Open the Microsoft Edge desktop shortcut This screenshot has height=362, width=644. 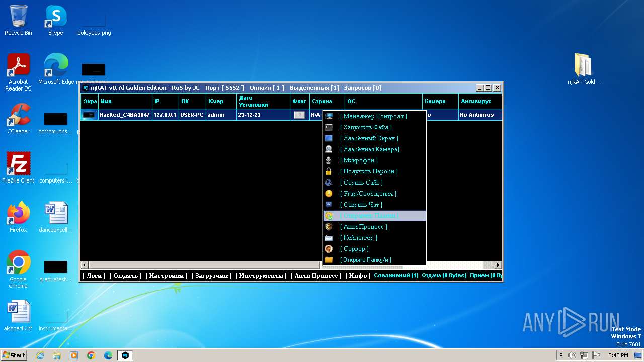pos(56,69)
